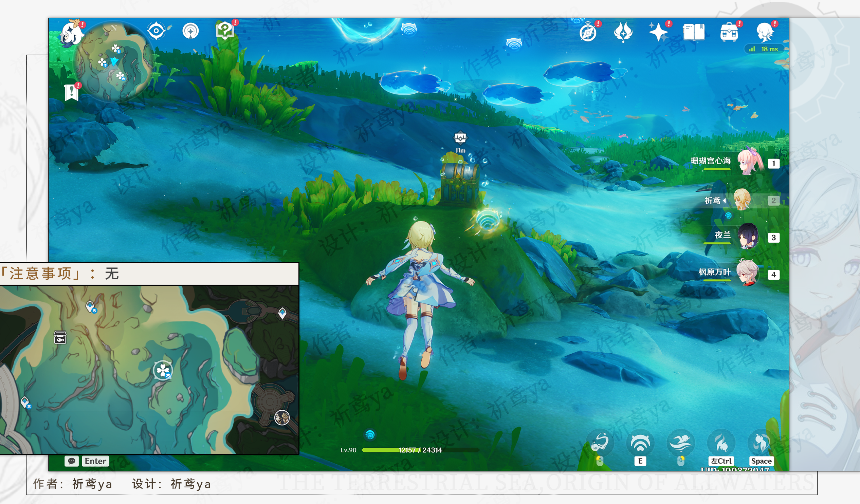Click the green HP bar 12157 / 24314
860x504 pixels.
[x=420, y=450]
